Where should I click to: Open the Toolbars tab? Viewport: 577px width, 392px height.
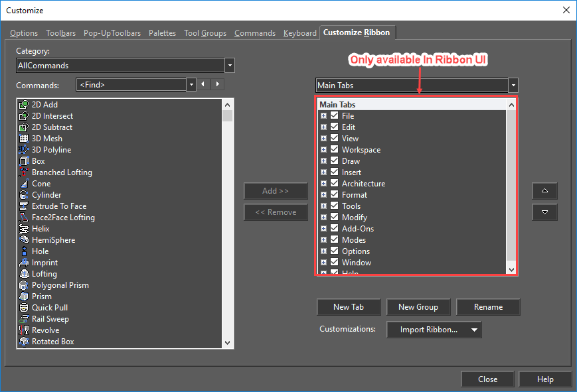coord(60,33)
